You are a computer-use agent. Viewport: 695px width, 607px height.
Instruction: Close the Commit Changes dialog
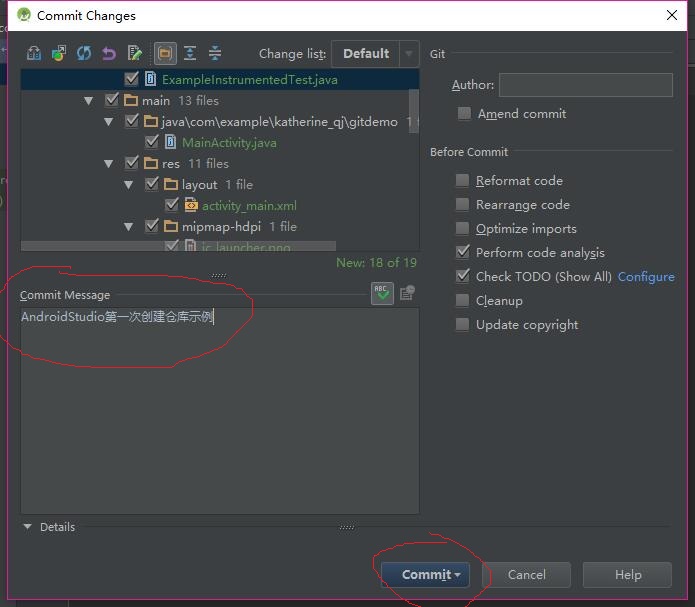pyautogui.click(x=672, y=15)
